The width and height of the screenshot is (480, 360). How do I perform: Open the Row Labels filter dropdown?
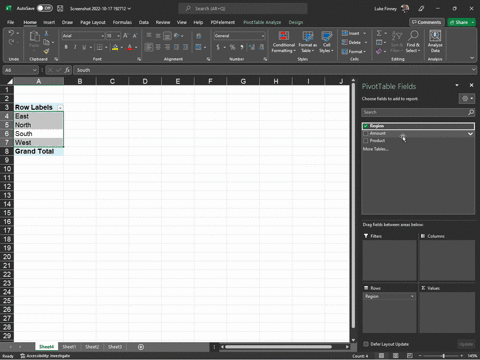coord(60,108)
